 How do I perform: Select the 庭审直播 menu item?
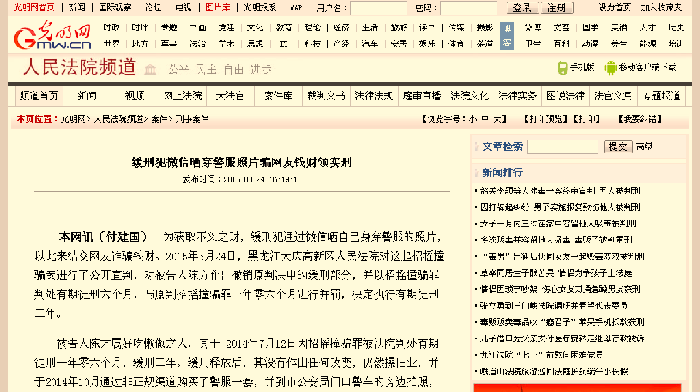click(x=421, y=96)
